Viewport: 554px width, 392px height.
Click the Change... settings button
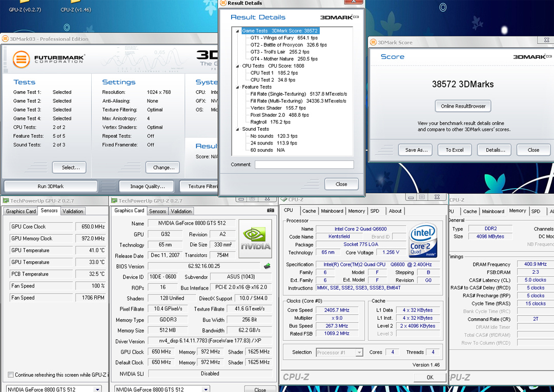point(162,168)
